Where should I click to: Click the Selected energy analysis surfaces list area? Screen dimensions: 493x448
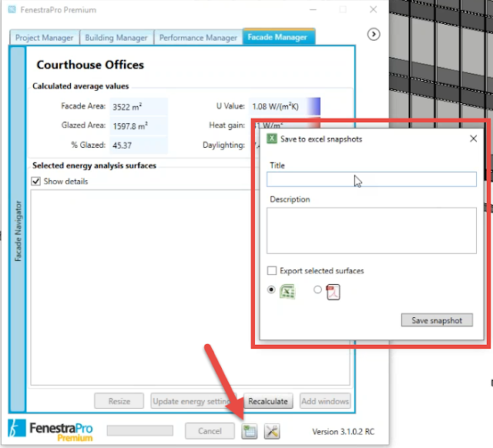190,287
